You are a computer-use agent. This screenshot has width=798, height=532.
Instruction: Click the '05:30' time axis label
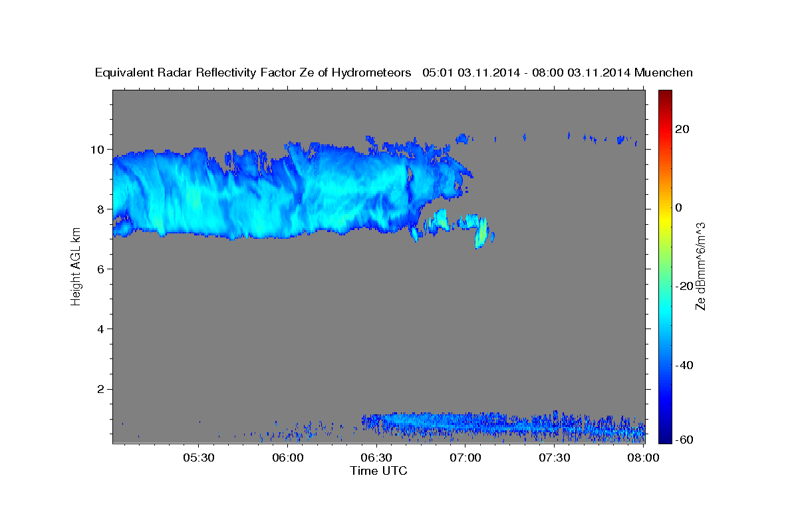point(198,458)
